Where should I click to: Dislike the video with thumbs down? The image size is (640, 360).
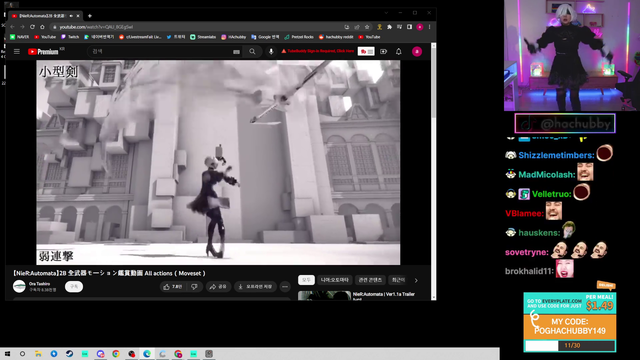[194, 287]
